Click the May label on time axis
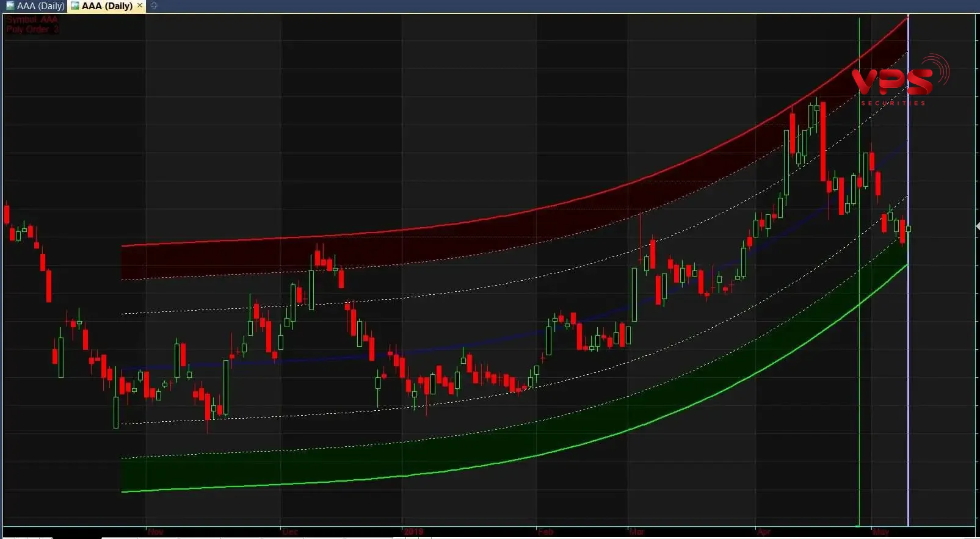 [881, 532]
